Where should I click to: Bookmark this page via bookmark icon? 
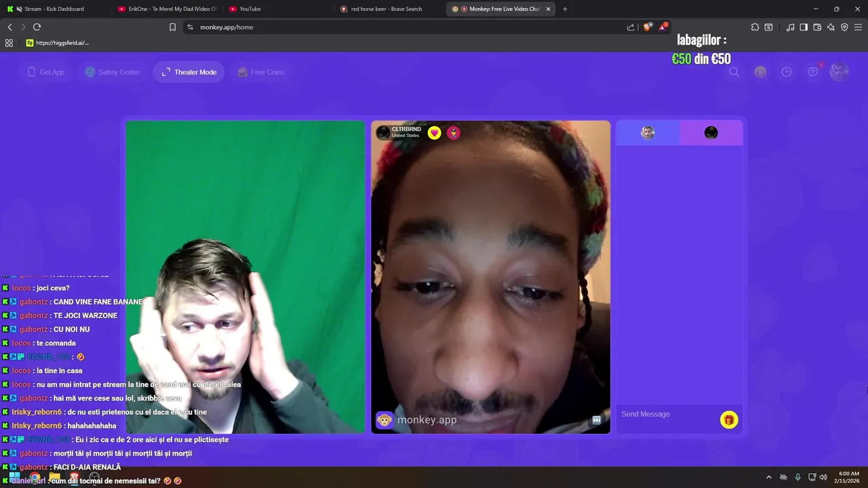(172, 27)
